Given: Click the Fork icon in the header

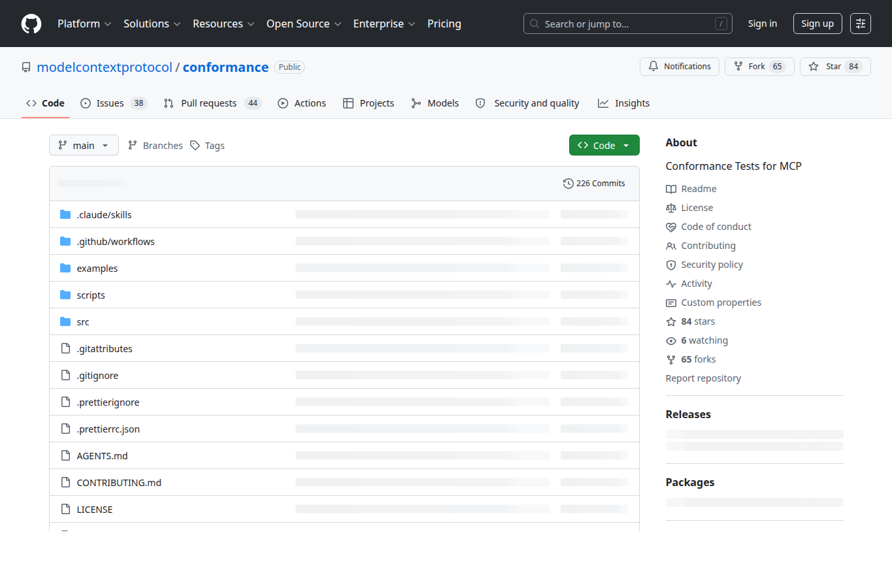Looking at the screenshot, I should pyautogui.click(x=738, y=66).
